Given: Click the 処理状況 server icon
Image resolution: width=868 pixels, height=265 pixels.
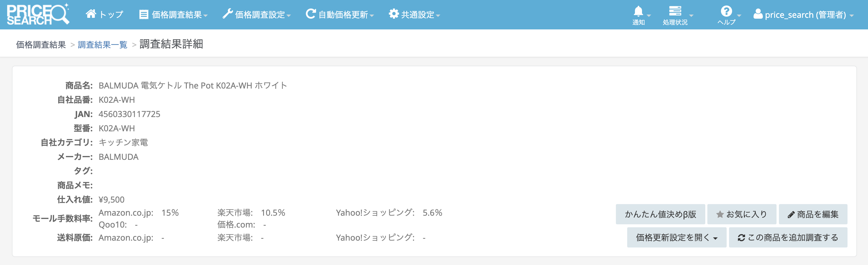Looking at the screenshot, I should [675, 11].
